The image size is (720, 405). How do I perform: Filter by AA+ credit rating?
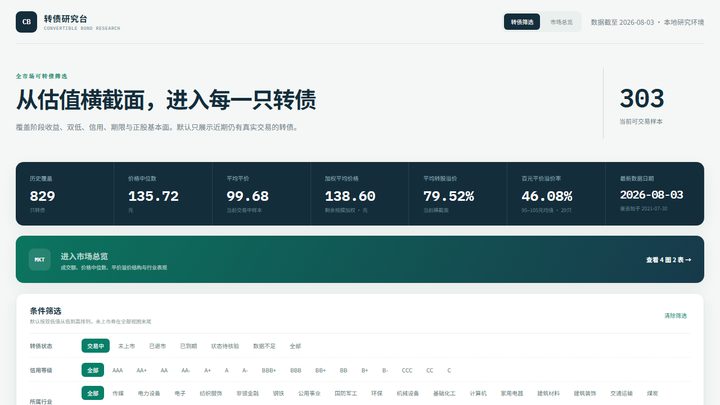pyautogui.click(x=141, y=370)
